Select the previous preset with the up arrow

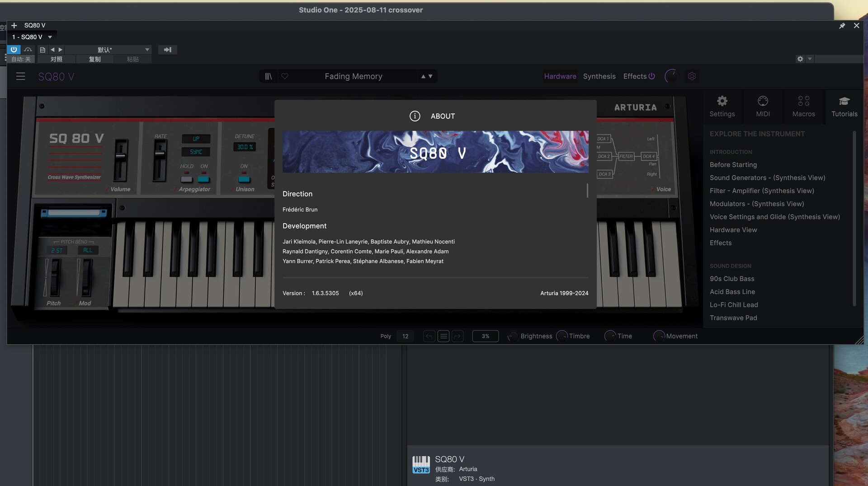(x=423, y=76)
